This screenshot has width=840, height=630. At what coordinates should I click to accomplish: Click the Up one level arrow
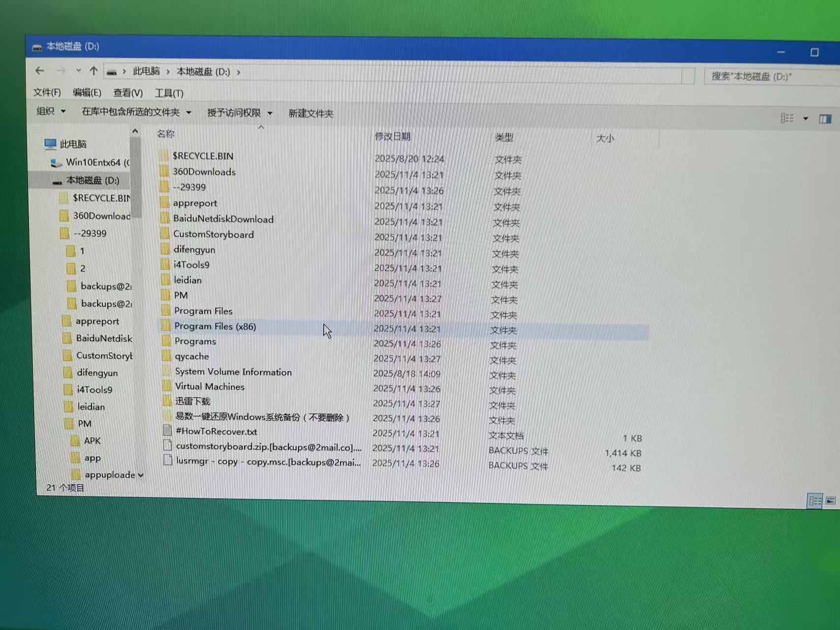pos(93,71)
